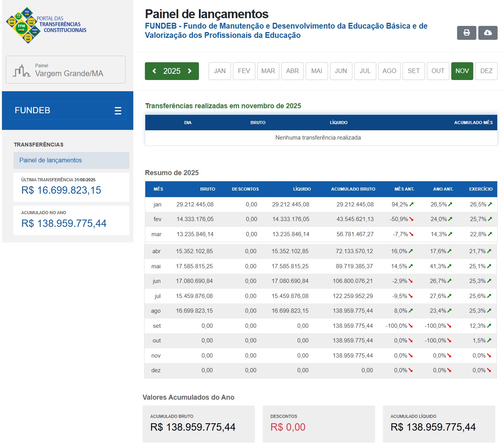Select the JAN month tab
The height and width of the screenshot is (448, 503).
pos(219,71)
